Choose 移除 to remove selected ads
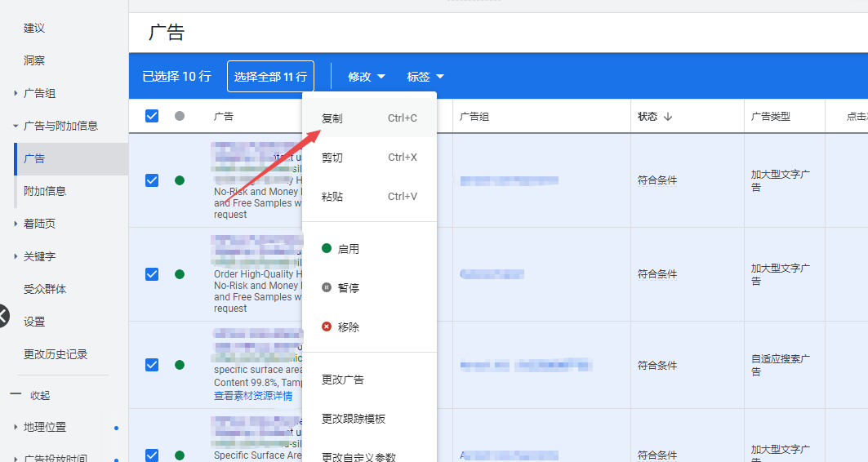Screen dimensions: 868x462 click(369, 327)
